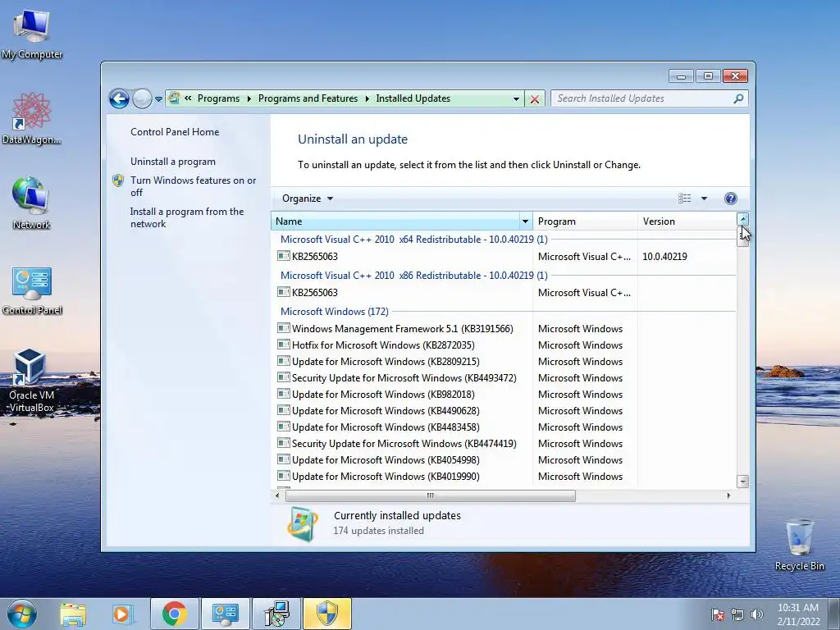
Task: Click the installer program taskbar icon
Action: pos(276,614)
